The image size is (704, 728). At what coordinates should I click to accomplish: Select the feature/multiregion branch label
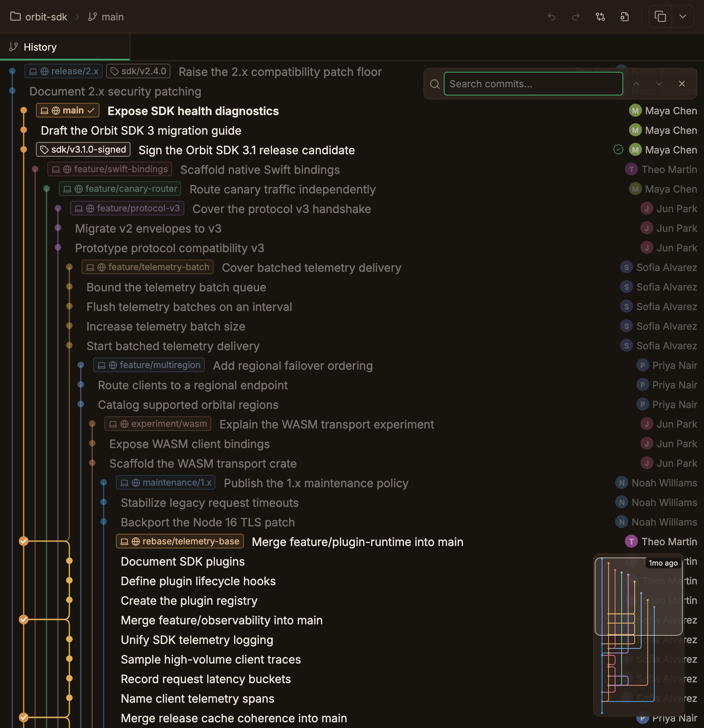149,365
